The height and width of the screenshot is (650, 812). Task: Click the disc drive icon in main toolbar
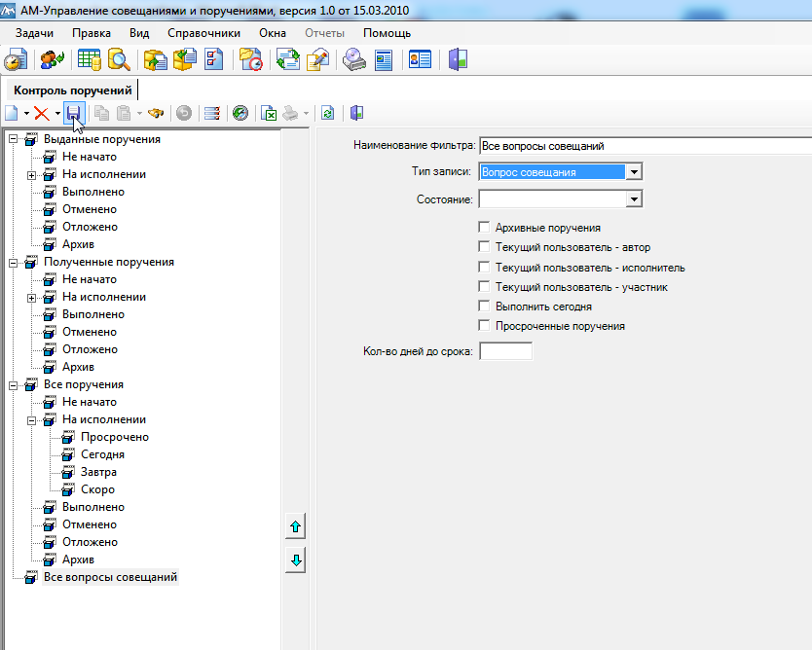354,60
